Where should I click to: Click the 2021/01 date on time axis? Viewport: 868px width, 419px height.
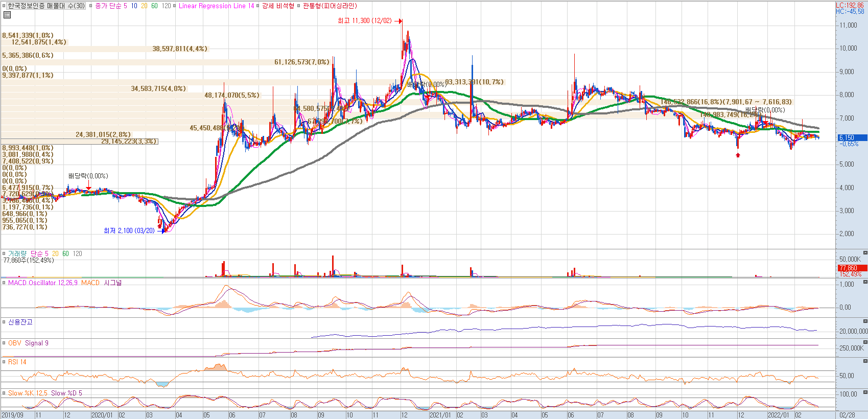(441, 415)
